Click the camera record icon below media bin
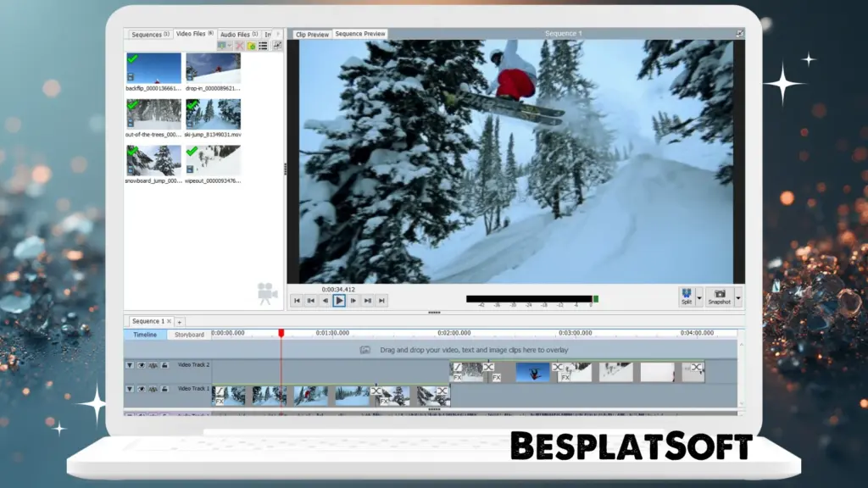This screenshot has width=868, height=488. (x=267, y=292)
